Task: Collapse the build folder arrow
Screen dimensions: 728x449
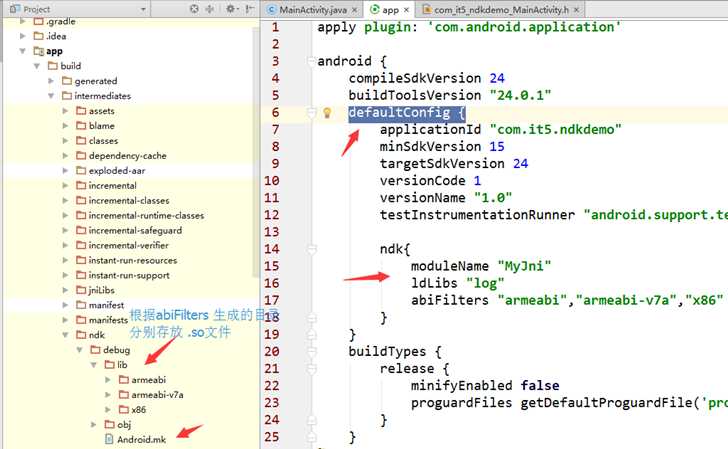Action: point(37,66)
